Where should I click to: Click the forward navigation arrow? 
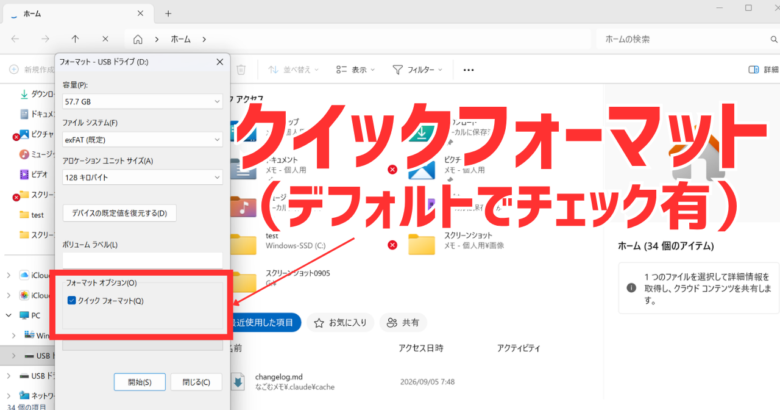pyautogui.click(x=45, y=39)
